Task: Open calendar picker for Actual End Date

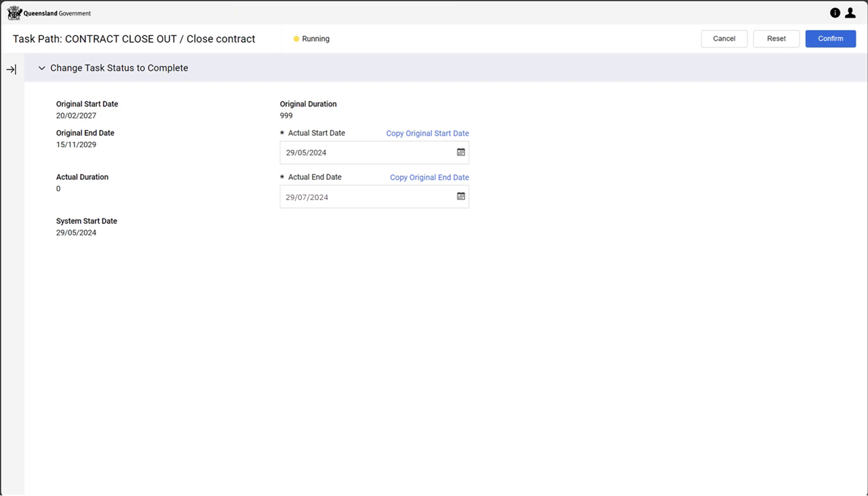Action: click(461, 196)
